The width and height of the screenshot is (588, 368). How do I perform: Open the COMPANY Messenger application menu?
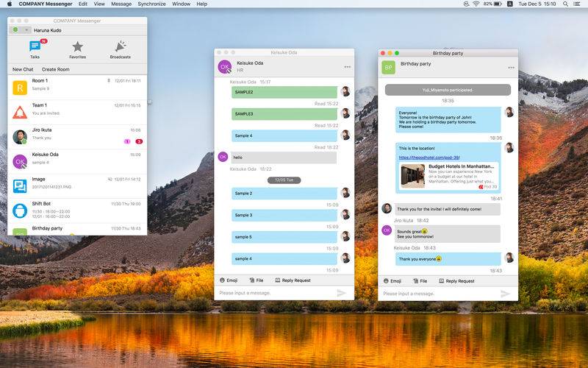[x=46, y=4]
